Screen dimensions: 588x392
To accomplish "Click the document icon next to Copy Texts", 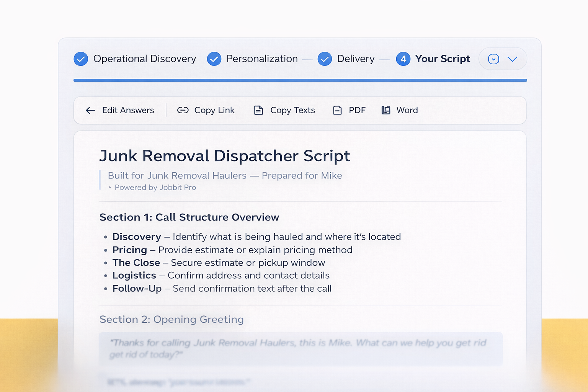I will point(259,110).
